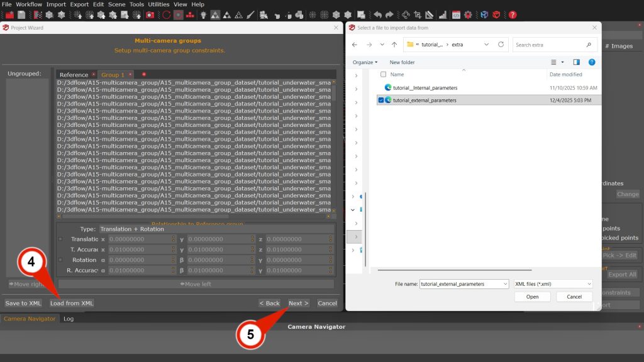
Task: Open the XML files type dropdown
Action: (x=552, y=284)
